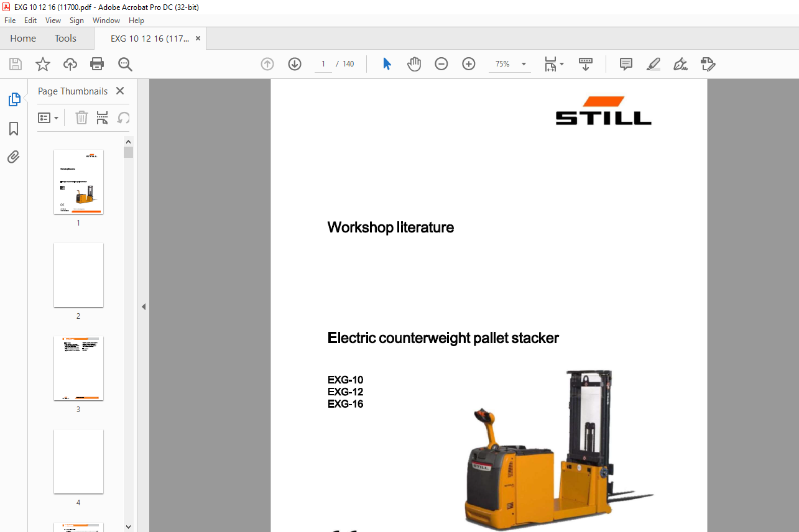Add the document to starred bookmarks
This screenshot has height=532, width=799.
(43, 64)
